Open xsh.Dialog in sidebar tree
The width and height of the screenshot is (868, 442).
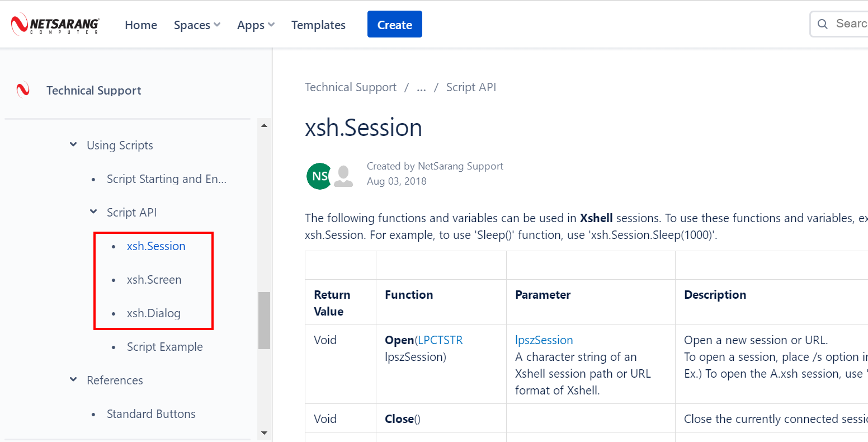[154, 313]
